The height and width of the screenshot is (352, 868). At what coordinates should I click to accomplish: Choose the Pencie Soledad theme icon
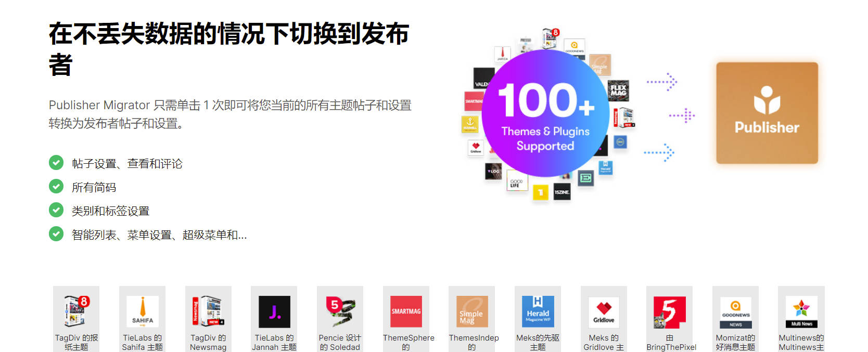tap(340, 311)
